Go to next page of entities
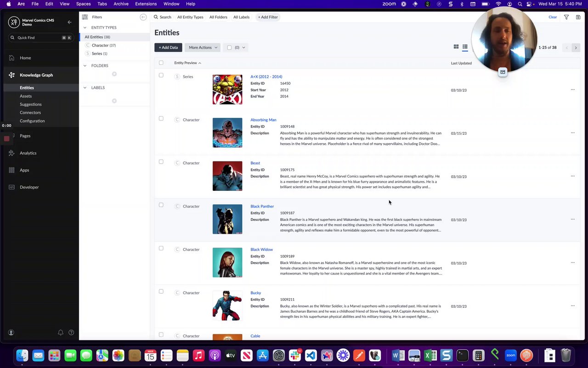Viewport: 588px width, 368px height. coord(576,47)
